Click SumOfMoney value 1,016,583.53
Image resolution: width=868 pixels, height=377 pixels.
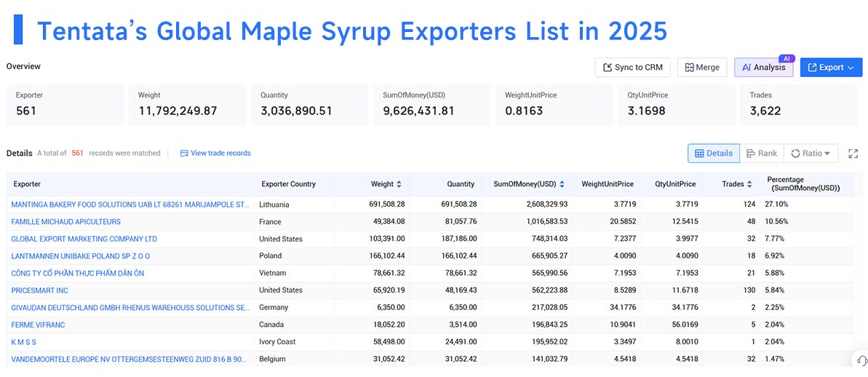[x=544, y=221]
